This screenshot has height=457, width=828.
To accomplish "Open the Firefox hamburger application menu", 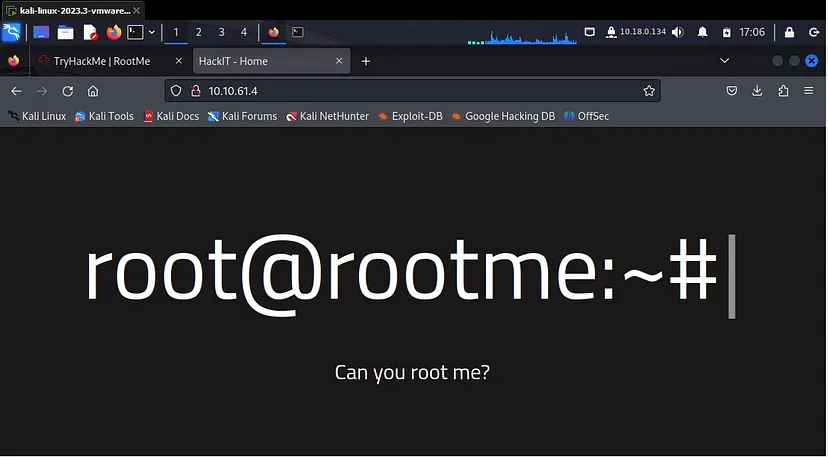I will (809, 91).
